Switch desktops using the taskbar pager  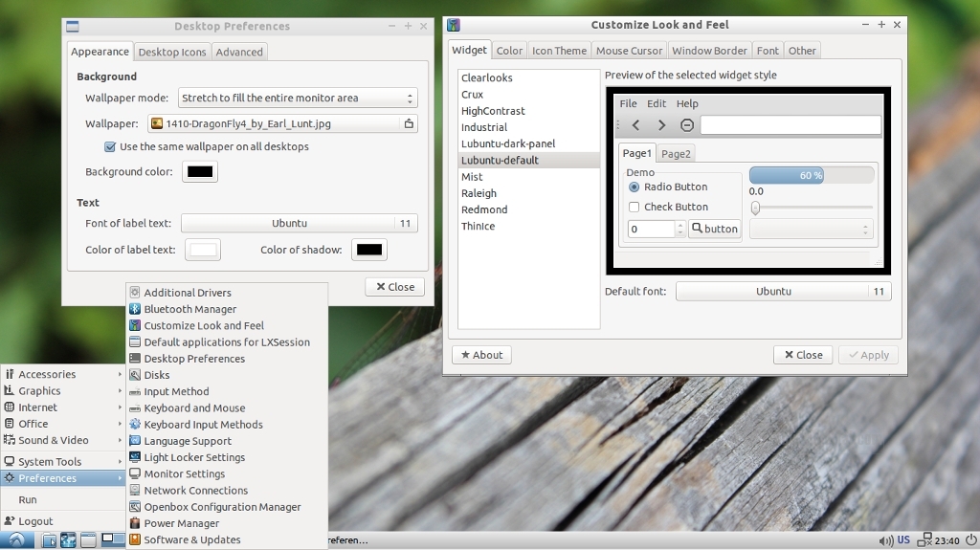[x=113, y=539]
